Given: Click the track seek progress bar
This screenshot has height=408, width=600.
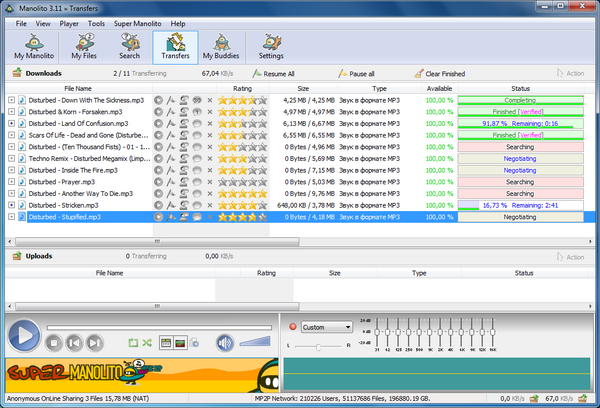Looking at the screenshot, I should pos(159,328).
